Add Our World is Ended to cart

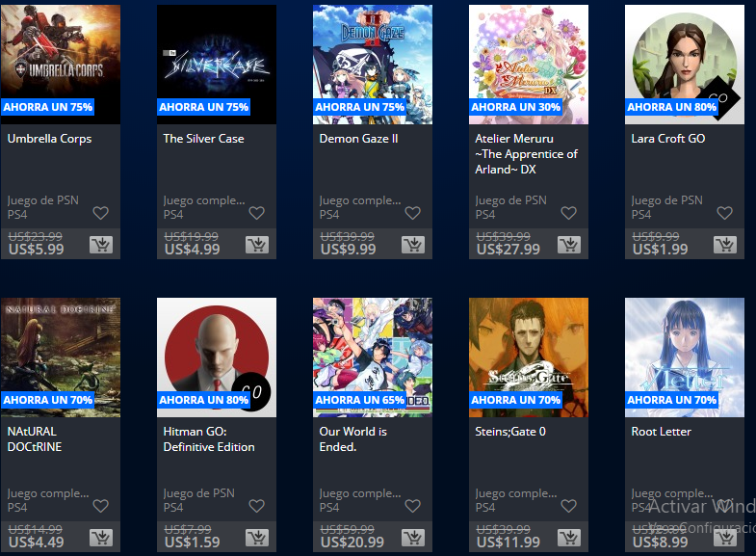pyautogui.click(x=413, y=538)
